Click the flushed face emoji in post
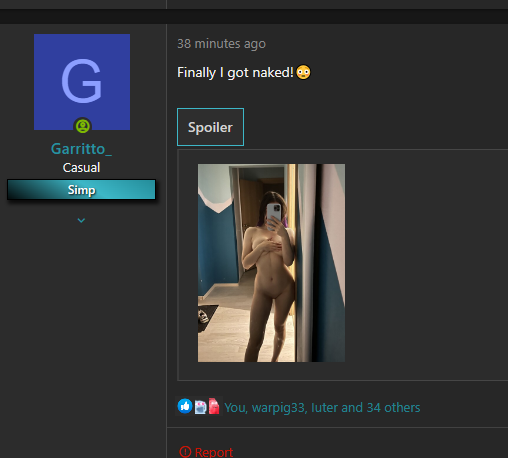This screenshot has height=458, width=508. pos(303,72)
